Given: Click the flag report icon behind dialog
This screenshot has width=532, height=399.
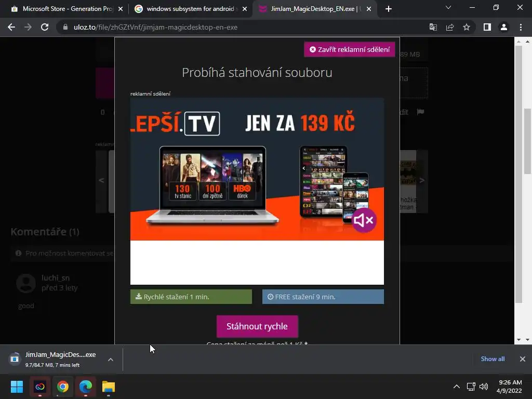Looking at the screenshot, I should 421,112.
